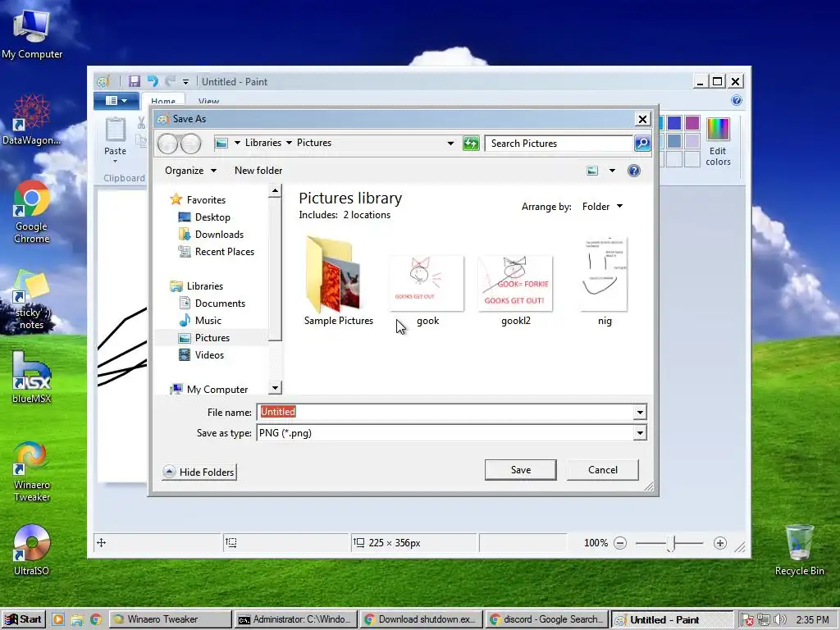Pick the lavender color swatch in Paint's palette
Screen dimensions: 840x630
pos(692,141)
